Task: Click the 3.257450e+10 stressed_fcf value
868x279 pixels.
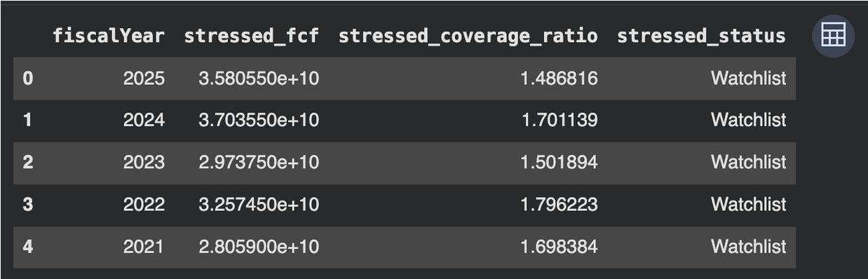Action: click(x=259, y=204)
